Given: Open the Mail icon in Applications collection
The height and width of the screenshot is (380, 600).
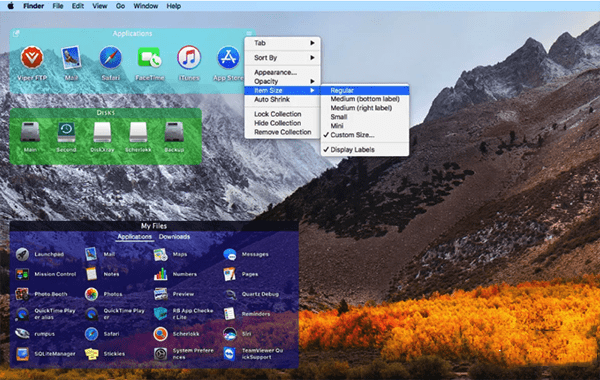Looking at the screenshot, I should click(x=71, y=58).
